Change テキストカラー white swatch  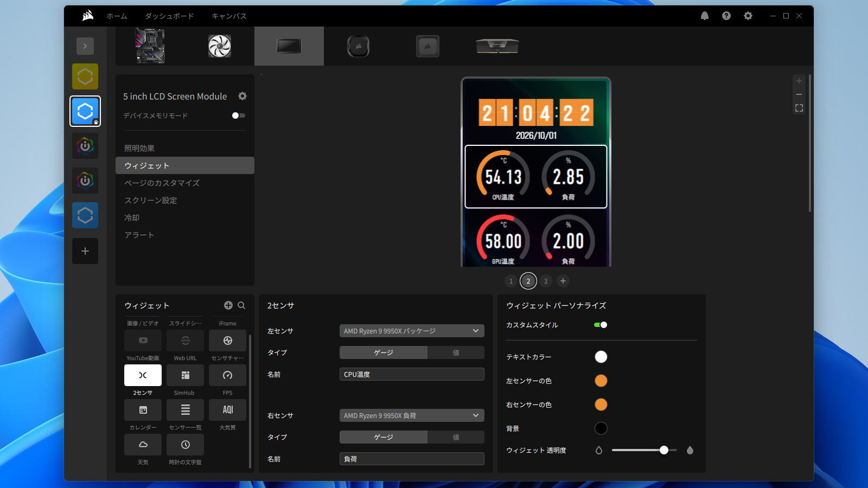click(x=601, y=357)
